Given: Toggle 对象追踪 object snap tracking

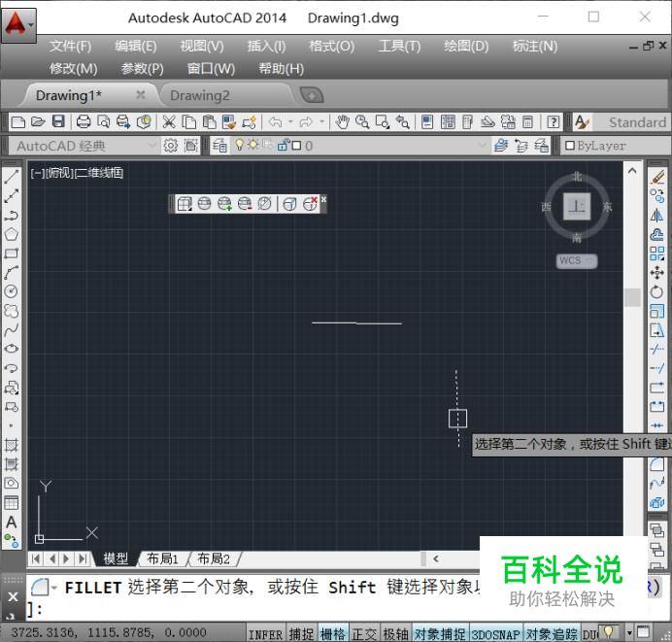Looking at the screenshot, I should coord(552,634).
